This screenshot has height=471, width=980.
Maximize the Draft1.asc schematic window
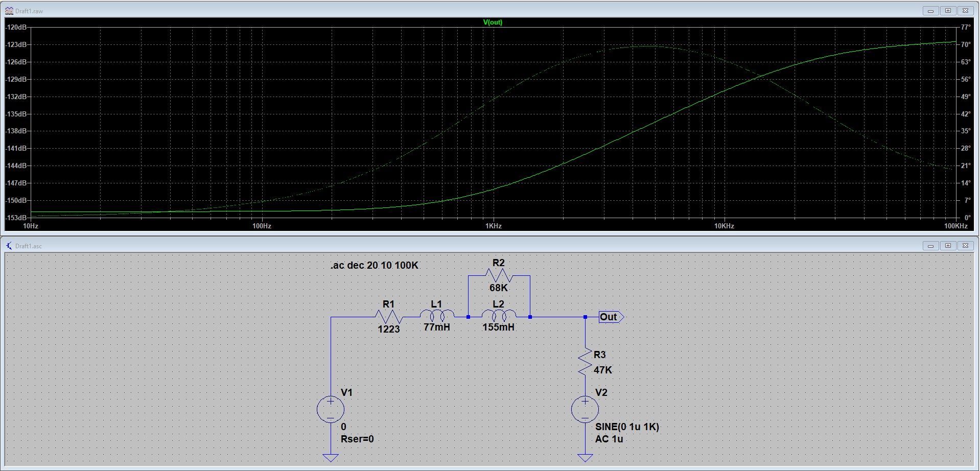pos(948,246)
